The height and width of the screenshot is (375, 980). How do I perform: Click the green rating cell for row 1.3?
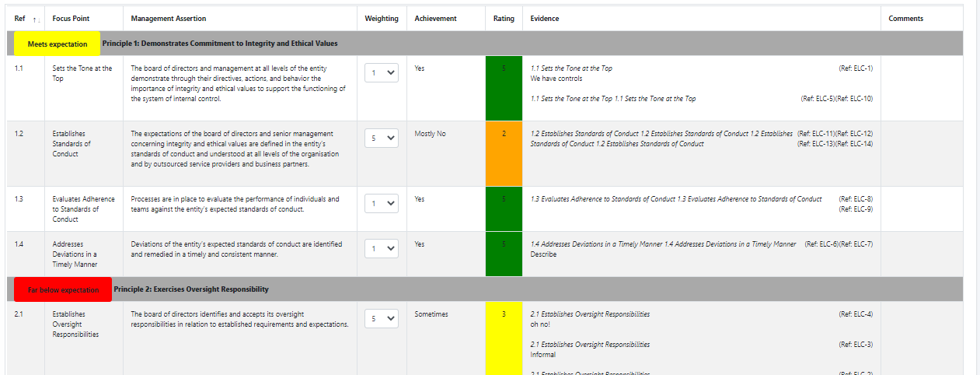click(x=504, y=209)
